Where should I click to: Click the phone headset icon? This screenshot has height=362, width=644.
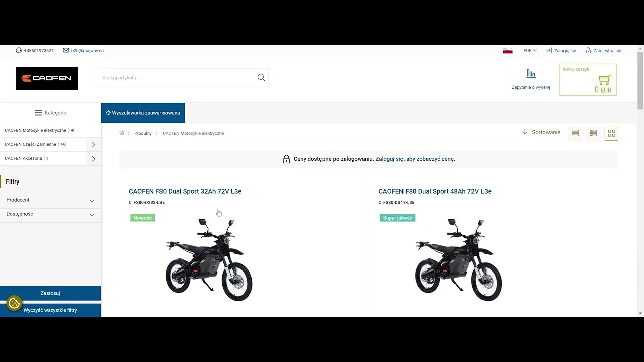tap(19, 50)
